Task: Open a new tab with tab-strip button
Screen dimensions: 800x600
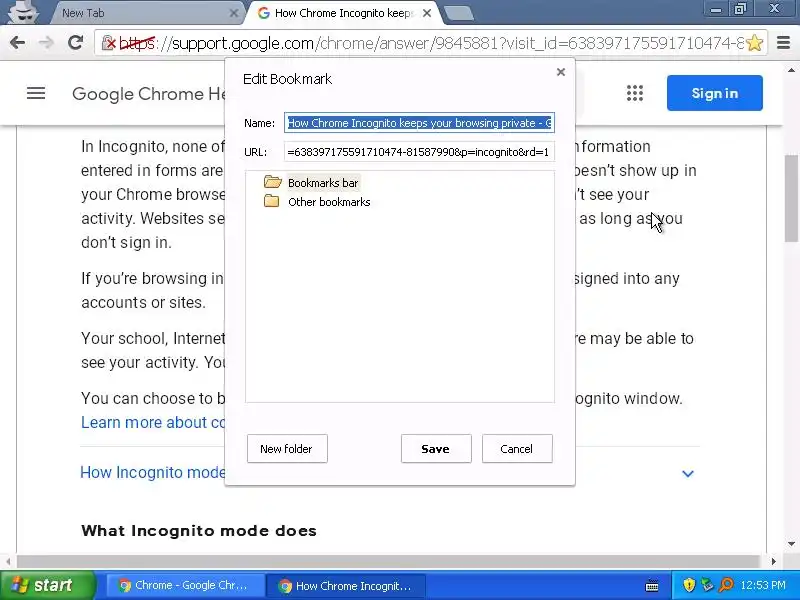Action: coord(459,14)
